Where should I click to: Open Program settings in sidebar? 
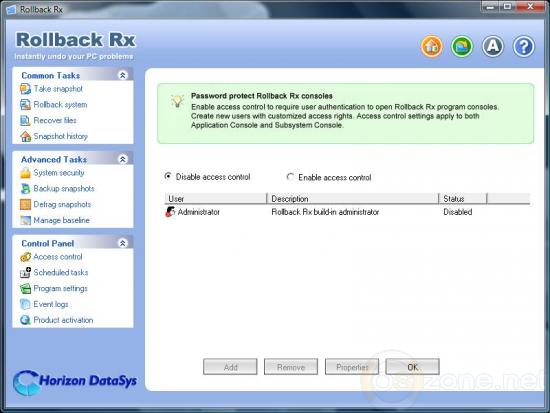[60, 288]
